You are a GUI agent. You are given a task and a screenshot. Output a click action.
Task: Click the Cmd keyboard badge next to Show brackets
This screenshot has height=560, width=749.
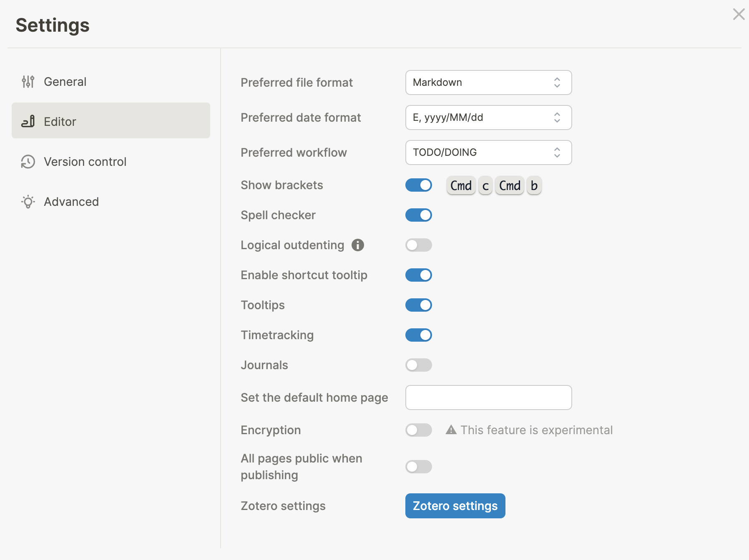click(x=460, y=185)
